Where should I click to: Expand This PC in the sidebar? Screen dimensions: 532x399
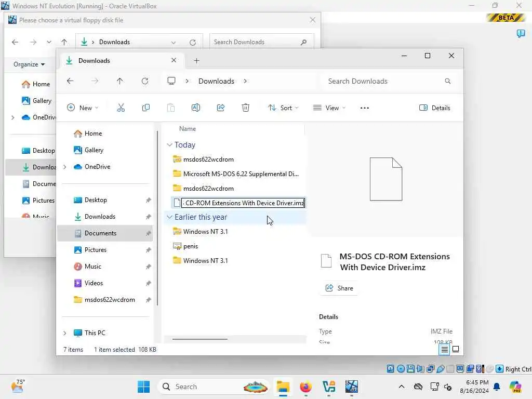(x=65, y=333)
